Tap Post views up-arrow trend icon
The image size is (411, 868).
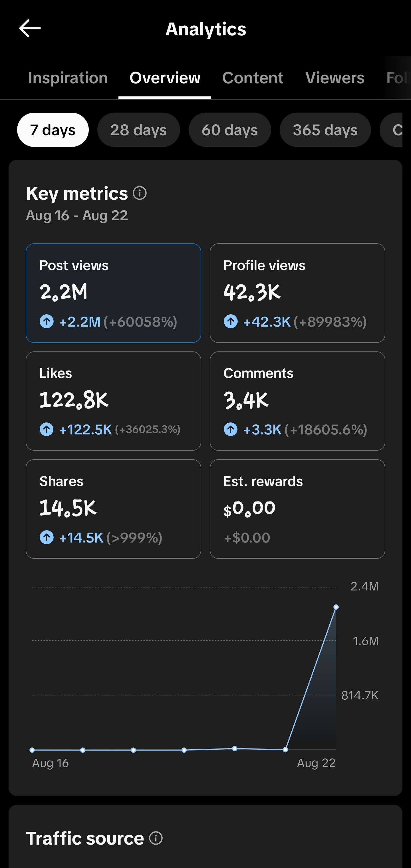coord(47,321)
